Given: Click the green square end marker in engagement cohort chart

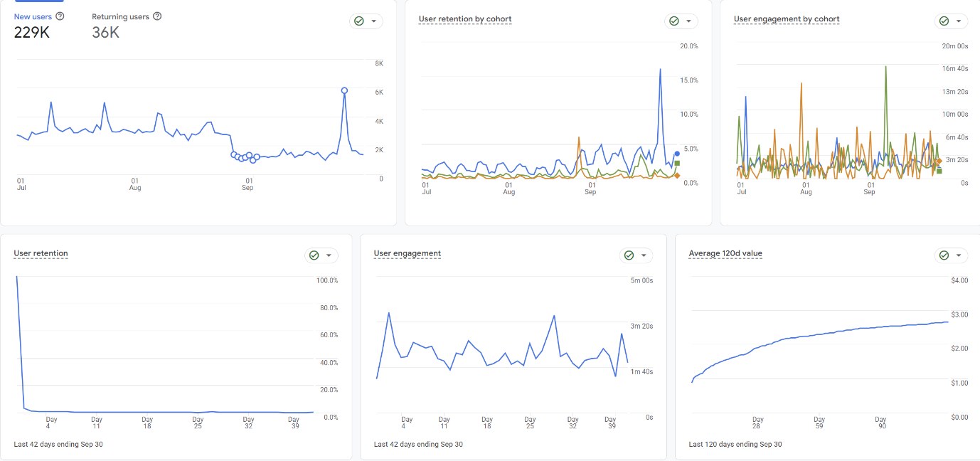Looking at the screenshot, I should tap(939, 171).
